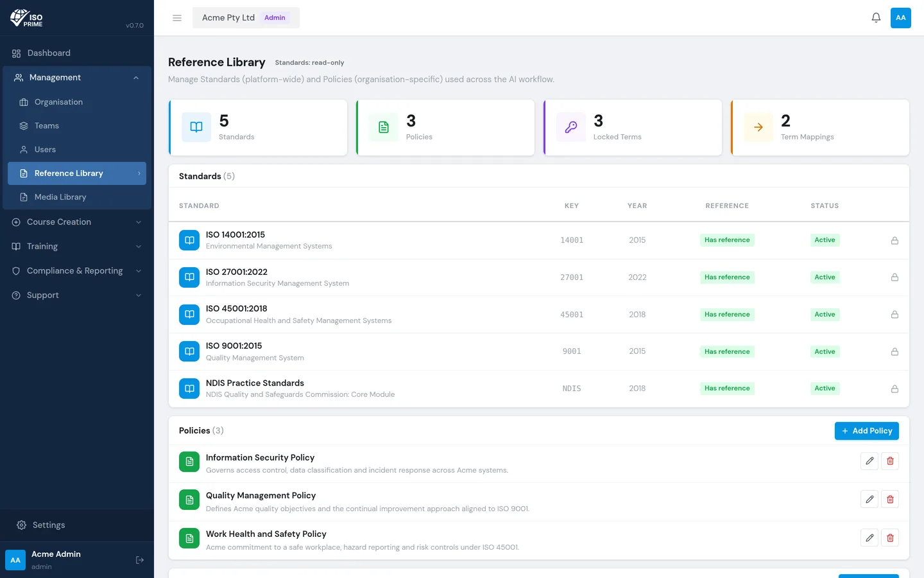Click the Standards book icon in stat card

click(196, 127)
